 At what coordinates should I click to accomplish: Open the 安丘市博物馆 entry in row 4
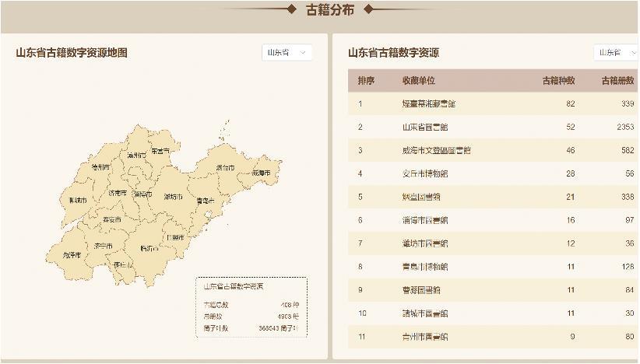click(x=425, y=173)
